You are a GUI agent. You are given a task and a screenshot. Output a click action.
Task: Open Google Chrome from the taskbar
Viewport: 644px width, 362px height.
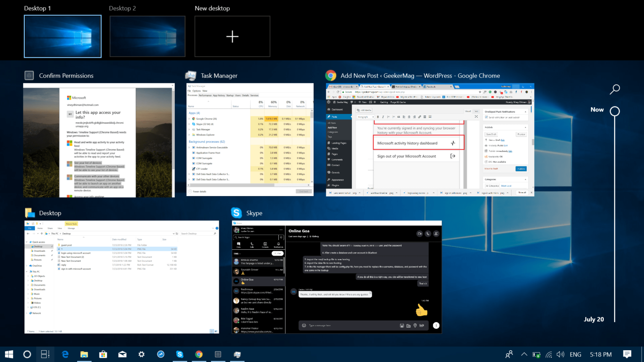[x=199, y=354]
